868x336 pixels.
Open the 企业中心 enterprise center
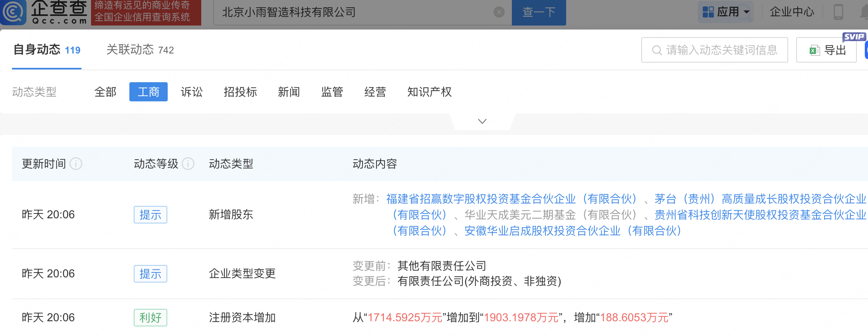click(x=791, y=12)
